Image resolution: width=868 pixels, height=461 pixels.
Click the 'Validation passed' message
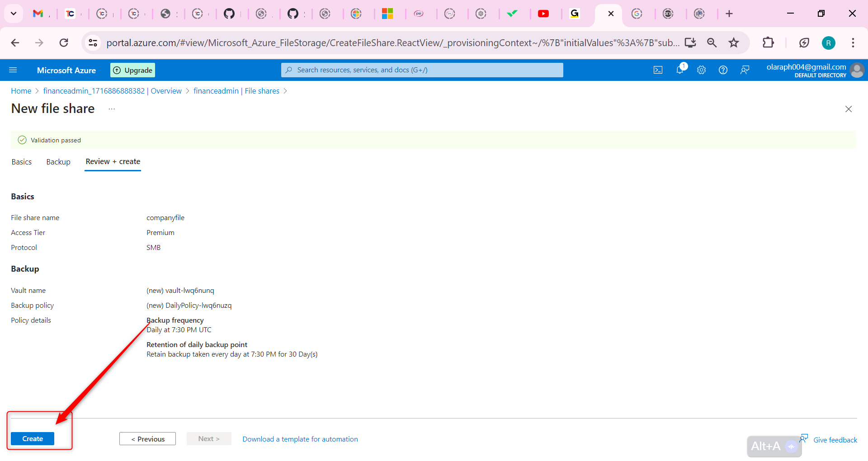click(x=56, y=140)
